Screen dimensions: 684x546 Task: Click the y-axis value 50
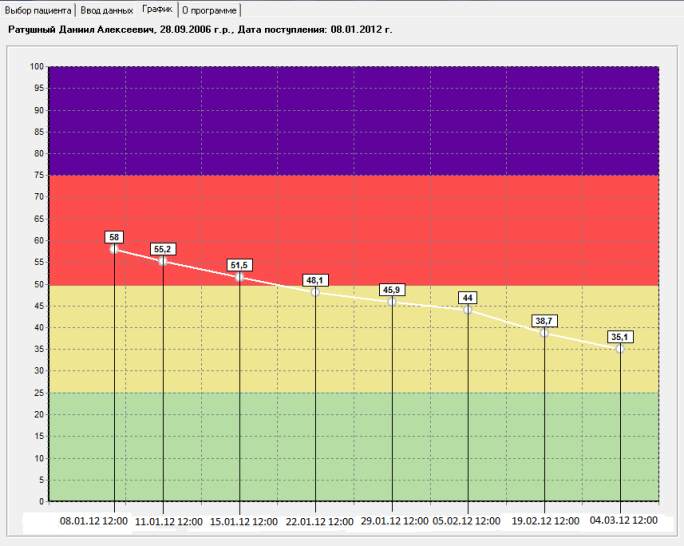39,284
